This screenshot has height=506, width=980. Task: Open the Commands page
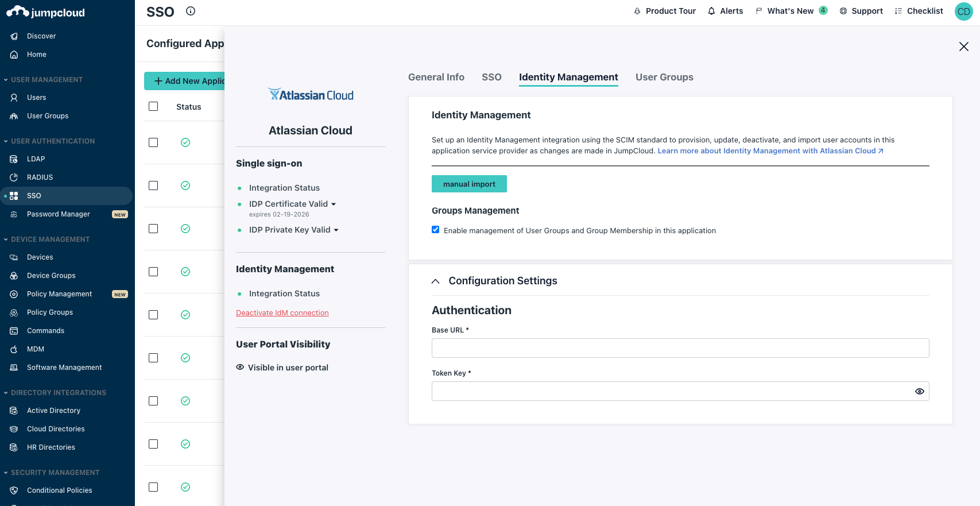(45, 331)
